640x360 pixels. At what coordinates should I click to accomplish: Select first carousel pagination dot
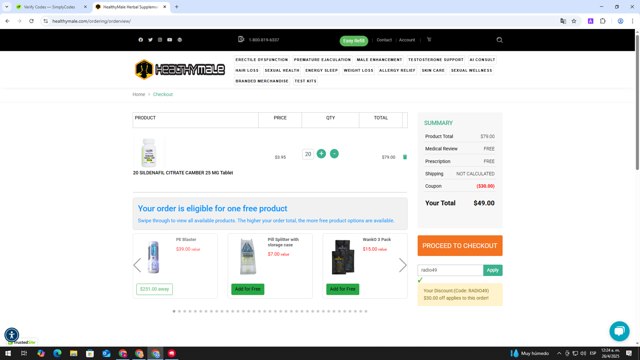174,311
